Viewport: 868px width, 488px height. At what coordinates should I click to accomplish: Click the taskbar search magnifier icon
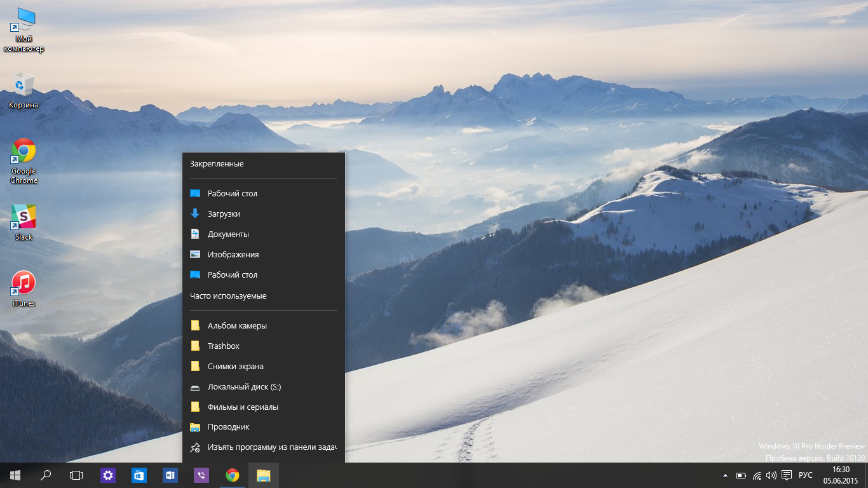pyautogui.click(x=46, y=475)
